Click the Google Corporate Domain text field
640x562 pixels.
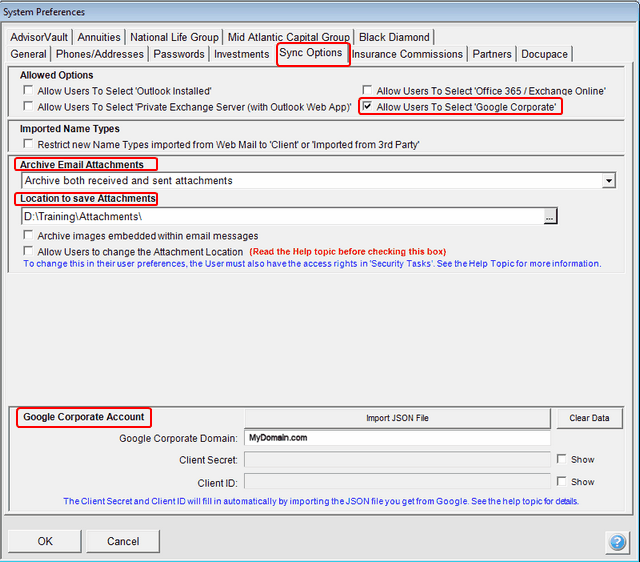(397, 438)
